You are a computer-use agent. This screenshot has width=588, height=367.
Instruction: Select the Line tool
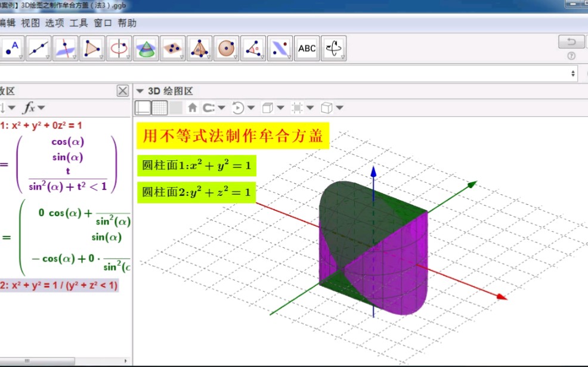pos(38,48)
